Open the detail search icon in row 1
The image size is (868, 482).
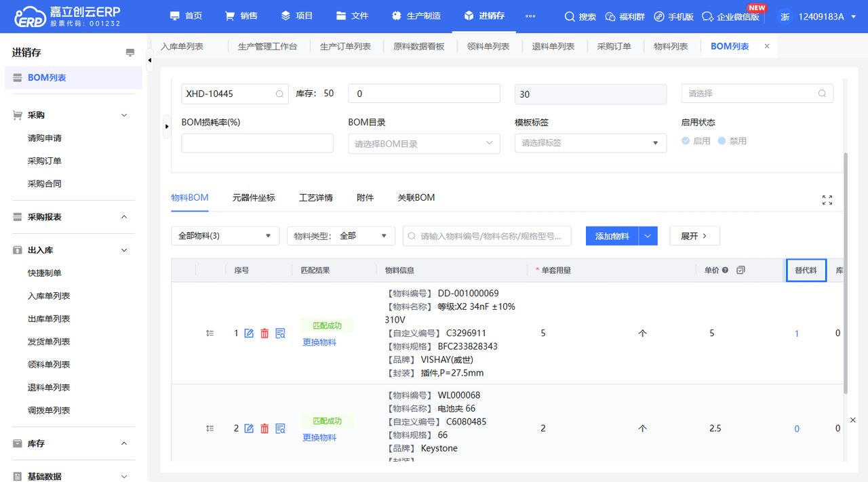280,333
